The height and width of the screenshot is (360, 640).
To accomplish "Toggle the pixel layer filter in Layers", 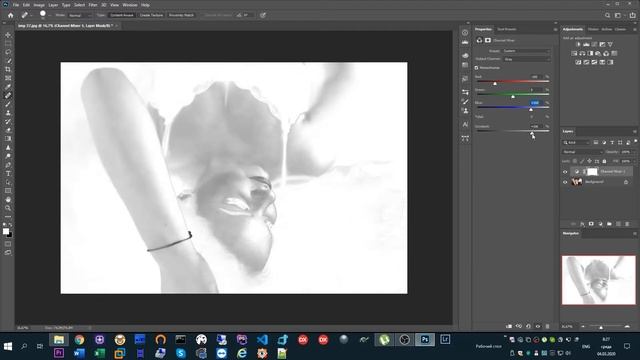I will (x=596, y=142).
